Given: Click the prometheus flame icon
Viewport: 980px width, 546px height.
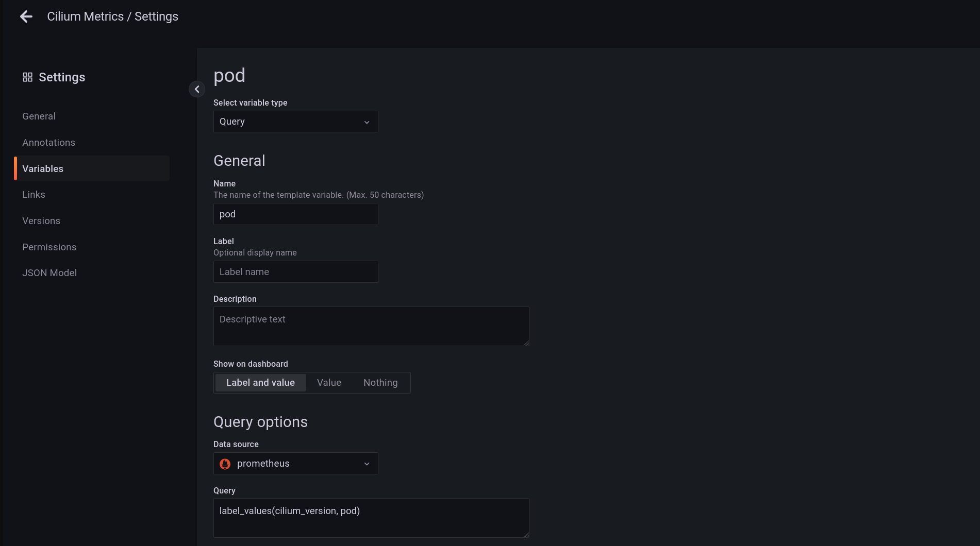Looking at the screenshot, I should [225, 464].
